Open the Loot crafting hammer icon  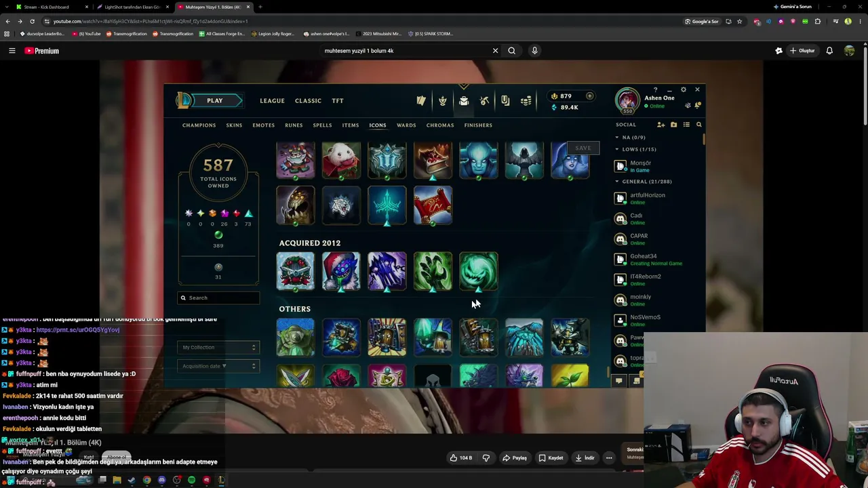tap(484, 101)
